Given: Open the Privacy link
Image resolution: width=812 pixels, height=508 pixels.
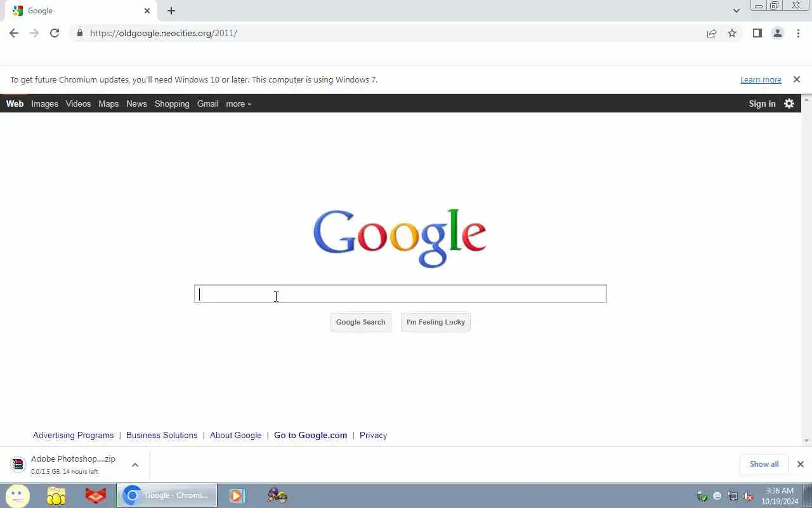Looking at the screenshot, I should pos(373,435).
